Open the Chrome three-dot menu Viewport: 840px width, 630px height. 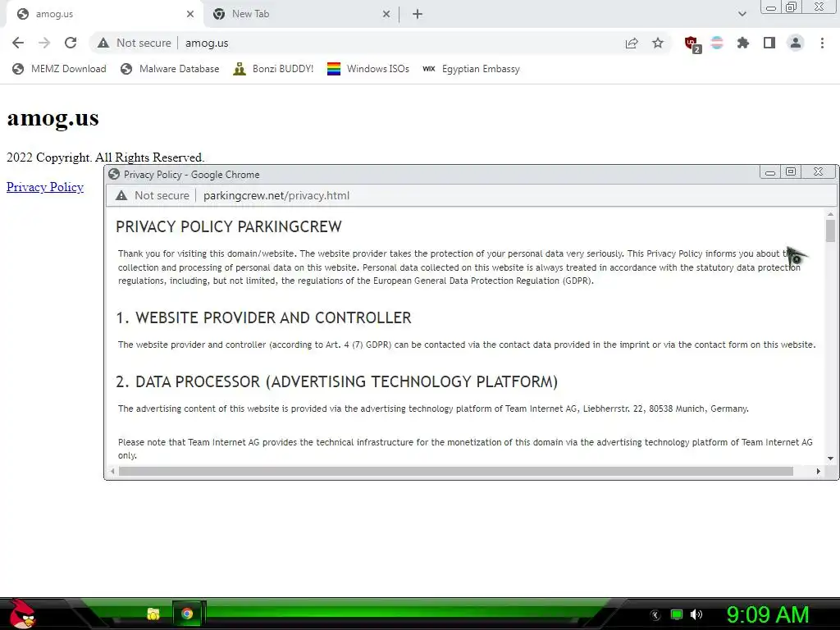(822, 43)
